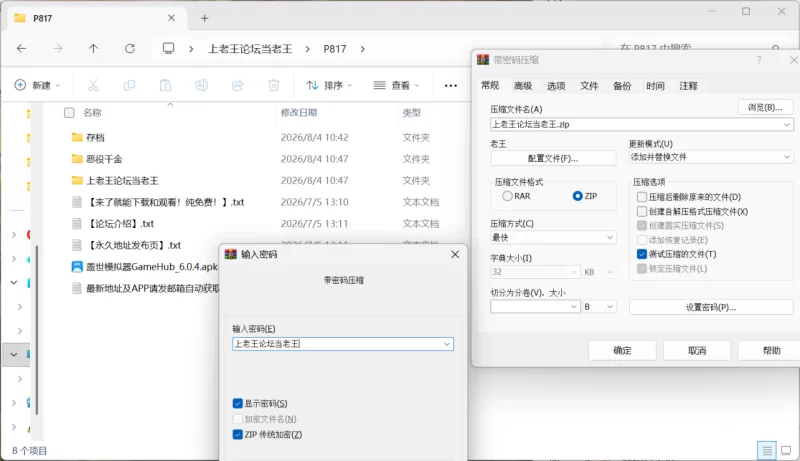Expand chevron after P817 in address bar
Viewport: 800px width, 461px height.
pos(363,49)
